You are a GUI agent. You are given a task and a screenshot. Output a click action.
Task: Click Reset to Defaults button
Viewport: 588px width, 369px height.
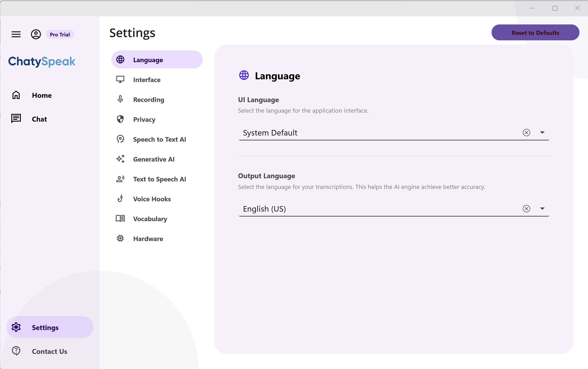click(535, 32)
